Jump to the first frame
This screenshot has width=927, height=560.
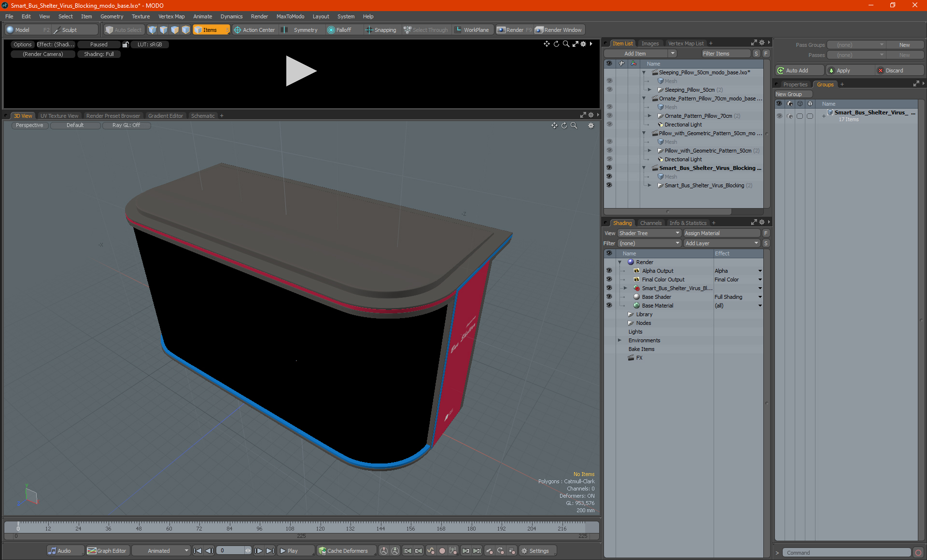tap(197, 551)
